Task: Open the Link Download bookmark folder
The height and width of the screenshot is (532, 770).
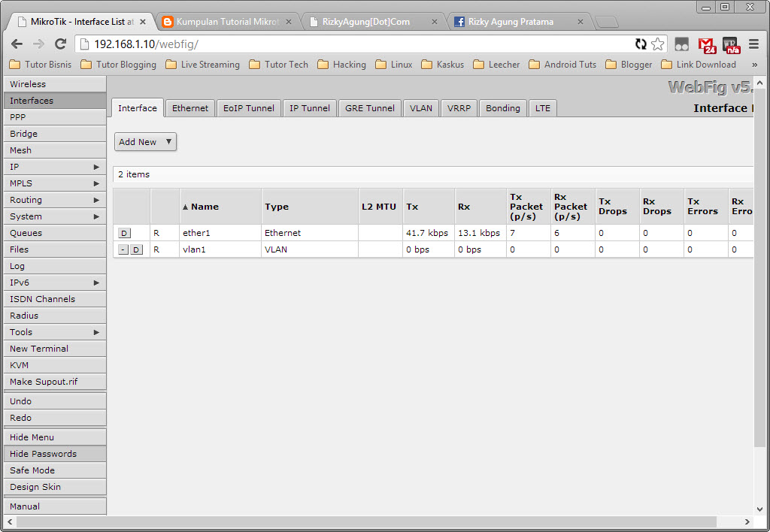Action: point(699,65)
